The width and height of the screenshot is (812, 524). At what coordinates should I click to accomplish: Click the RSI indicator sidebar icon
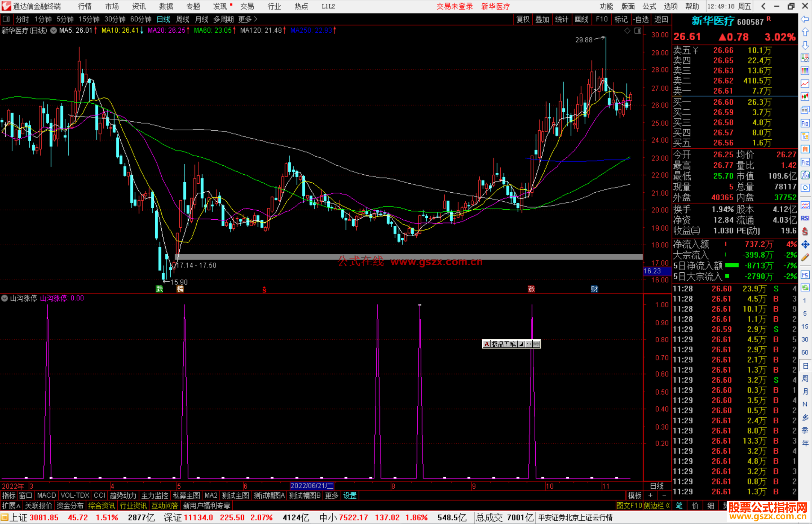point(805,218)
